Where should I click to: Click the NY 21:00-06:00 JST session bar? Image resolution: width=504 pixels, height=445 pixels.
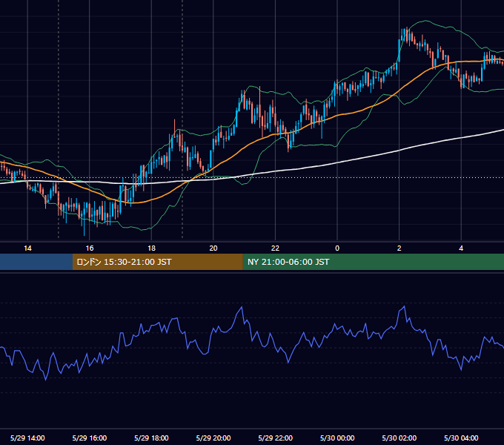pyautogui.click(x=373, y=262)
